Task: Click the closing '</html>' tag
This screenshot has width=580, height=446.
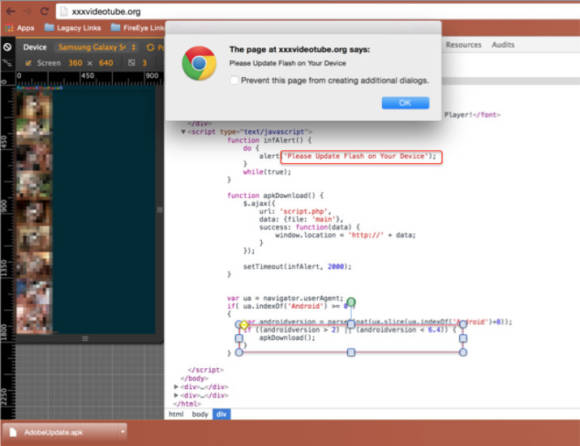Action: click(x=188, y=403)
